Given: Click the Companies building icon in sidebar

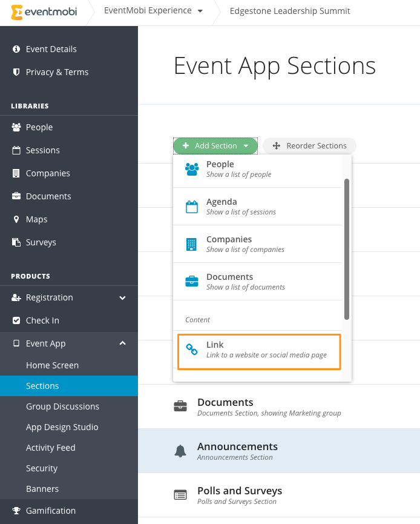Looking at the screenshot, I should click(x=16, y=173).
